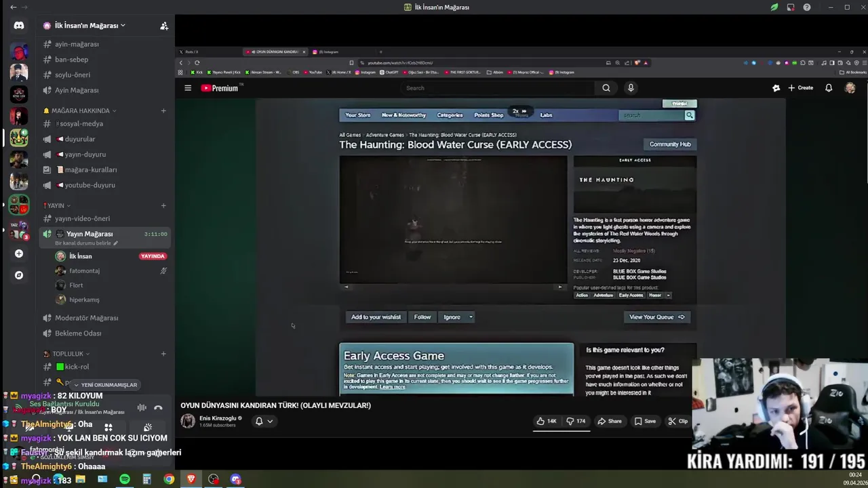868x488 pixels.
Task: Click View Your Queue button
Action: tap(657, 317)
